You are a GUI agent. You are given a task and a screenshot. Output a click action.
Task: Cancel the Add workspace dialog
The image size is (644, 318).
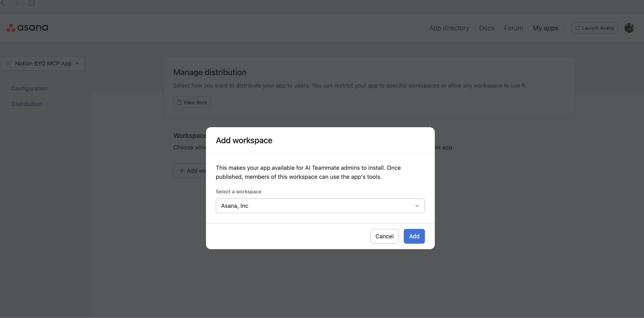[x=384, y=236]
